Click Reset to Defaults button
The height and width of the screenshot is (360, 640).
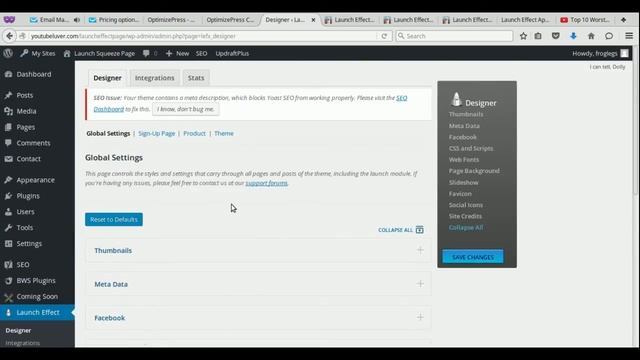[114, 220]
